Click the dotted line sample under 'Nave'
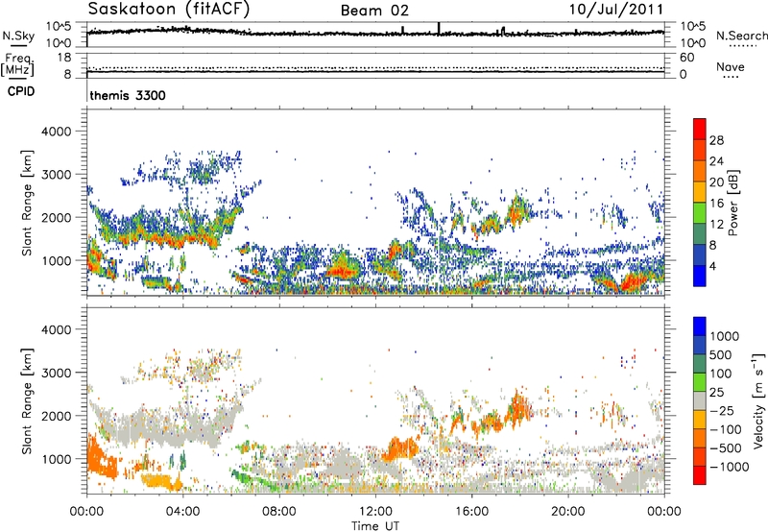This screenshot has width=768, height=532. click(x=732, y=77)
